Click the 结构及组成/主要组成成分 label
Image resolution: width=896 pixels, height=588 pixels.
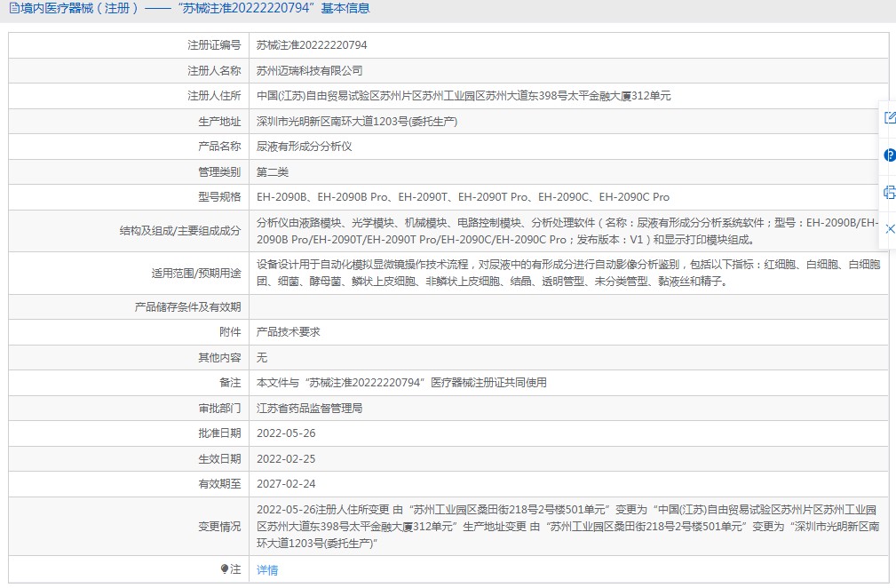click(x=180, y=231)
